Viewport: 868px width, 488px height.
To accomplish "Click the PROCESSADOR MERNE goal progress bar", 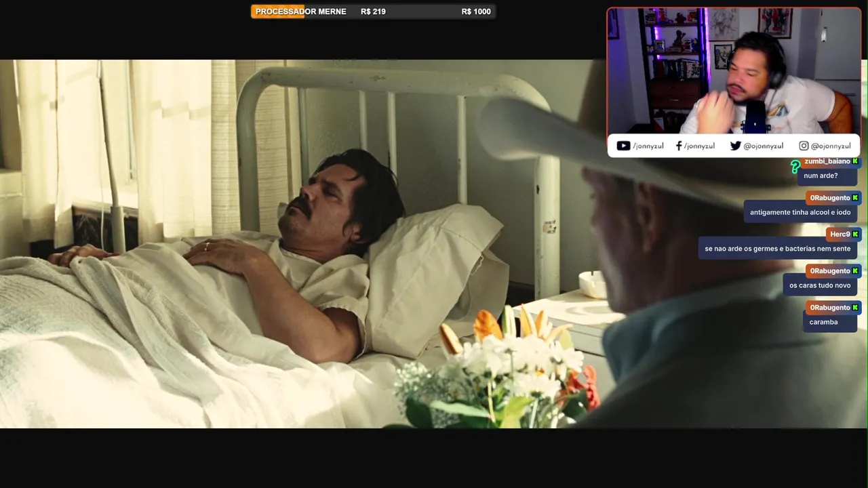I will [x=373, y=12].
